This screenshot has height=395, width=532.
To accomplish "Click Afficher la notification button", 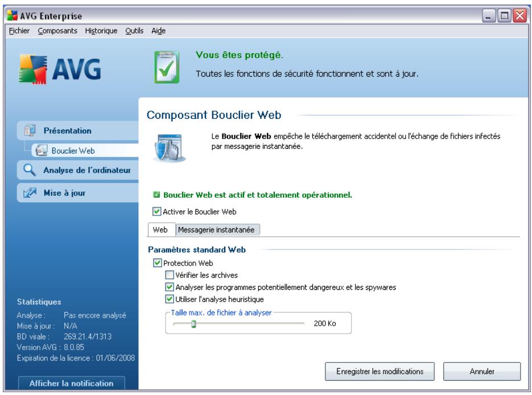I will coord(72,383).
